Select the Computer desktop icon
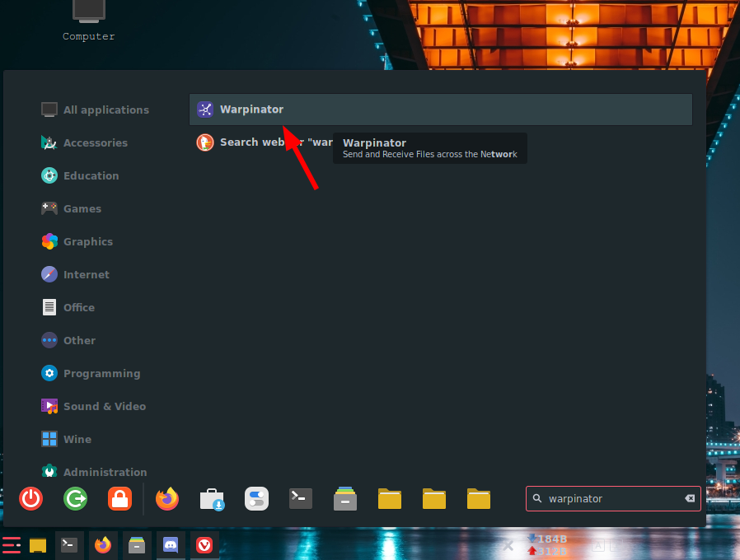Viewport: 740px width, 560px height. (x=89, y=21)
